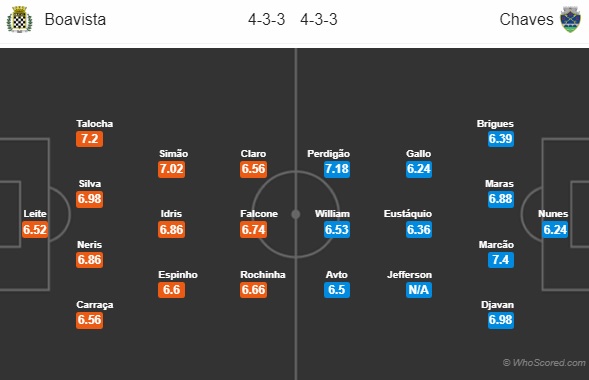This screenshot has width=589, height=380.
Task: Select Talocha's 7.2 rating badge
Action: click(x=89, y=139)
